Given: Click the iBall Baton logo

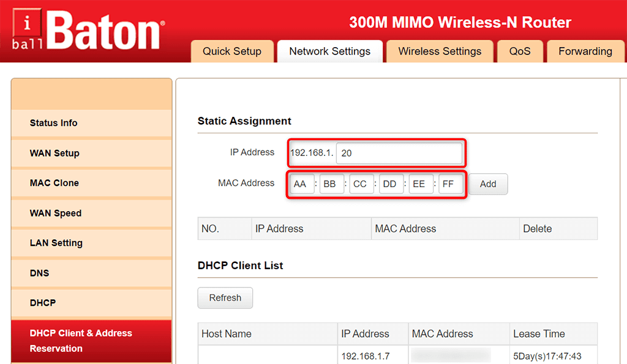Looking at the screenshot, I should (88, 30).
